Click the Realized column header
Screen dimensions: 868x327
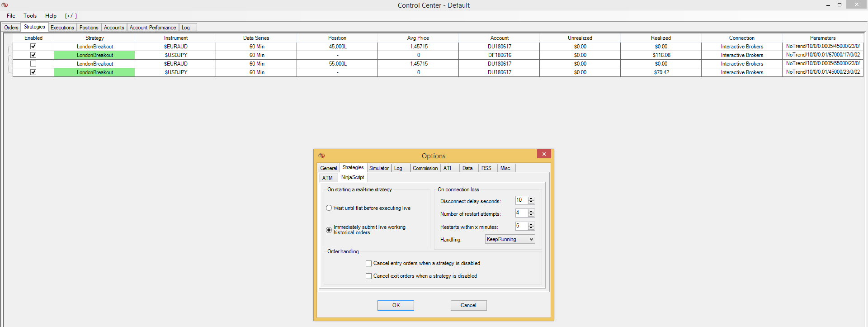pyautogui.click(x=661, y=38)
